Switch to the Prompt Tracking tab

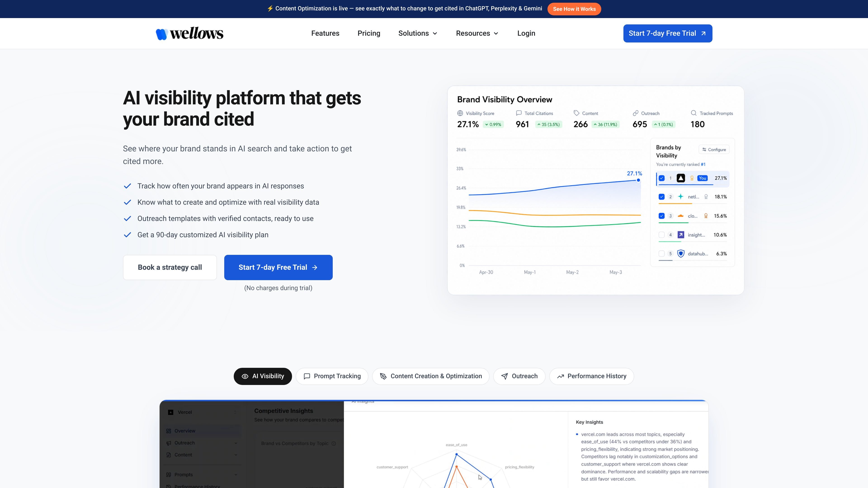click(332, 376)
